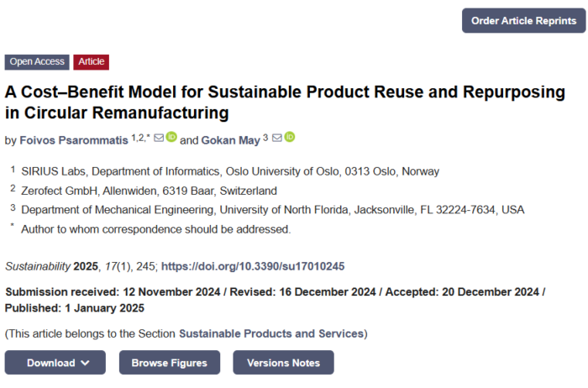The height and width of the screenshot is (388, 588).
Task: Open ORCID icon next to Gokan May
Action: pyautogui.click(x=290, y=138)
